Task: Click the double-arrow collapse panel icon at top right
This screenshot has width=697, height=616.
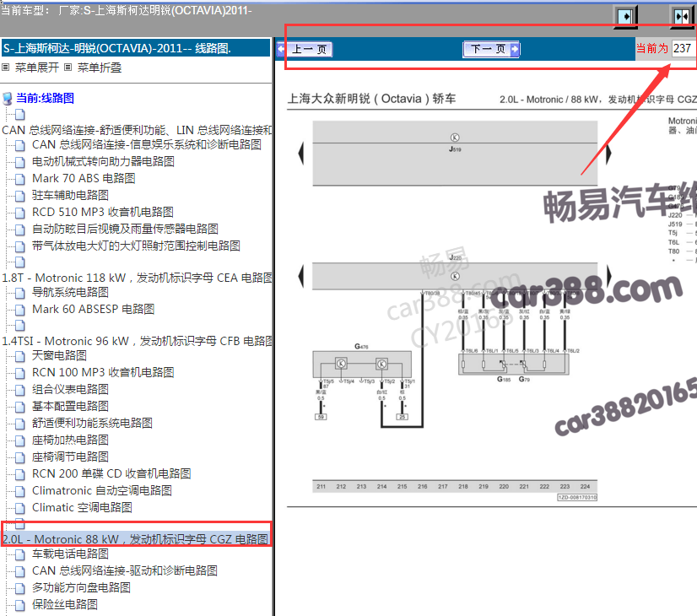Action: 682,17
